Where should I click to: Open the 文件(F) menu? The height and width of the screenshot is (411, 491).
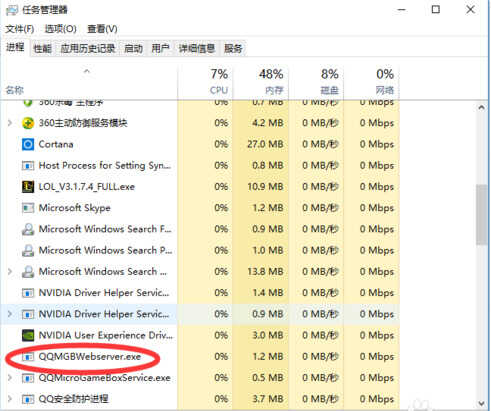[20, 29]
